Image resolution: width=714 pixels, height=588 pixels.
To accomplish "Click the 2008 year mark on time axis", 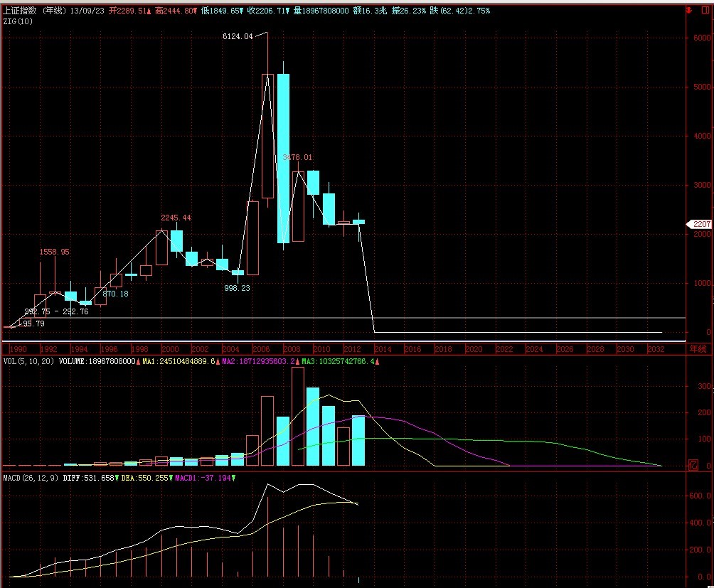I will click(291, 349).
